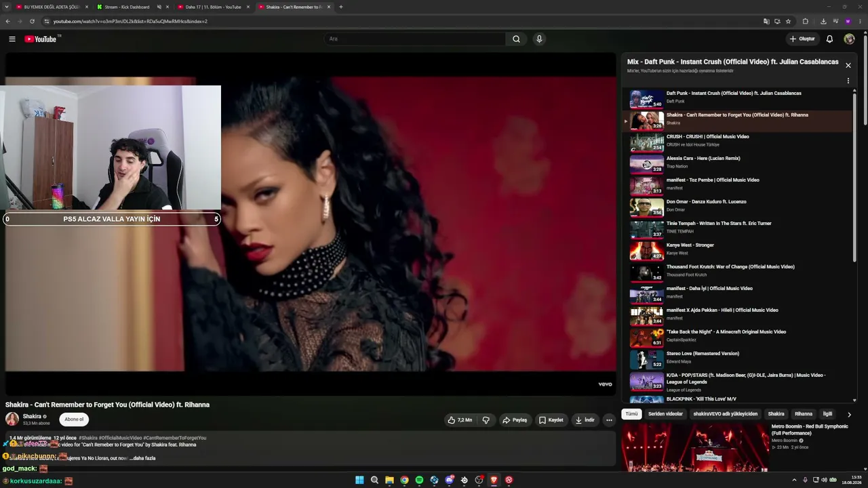Click the search magnifier button
The image size is (868, 488).
click(516, 39)
